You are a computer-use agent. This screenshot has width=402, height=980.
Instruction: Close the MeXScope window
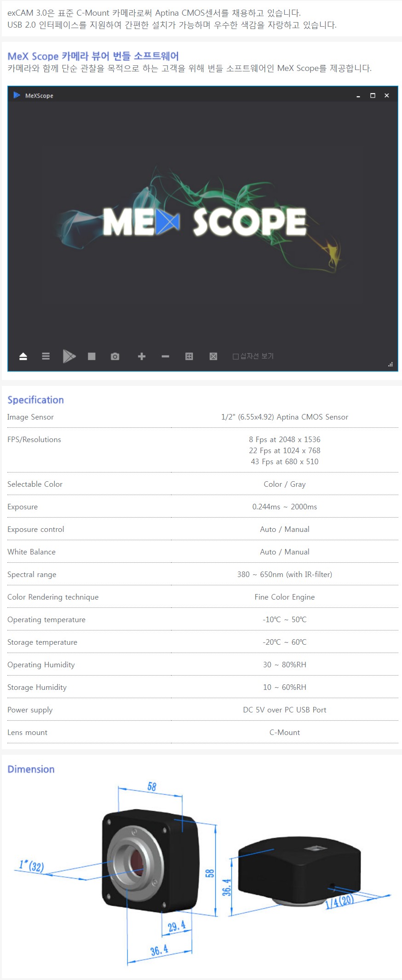[387, 95]
